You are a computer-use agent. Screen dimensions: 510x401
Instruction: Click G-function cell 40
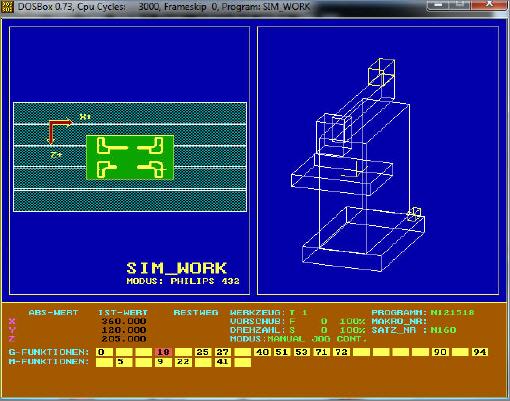262,352
